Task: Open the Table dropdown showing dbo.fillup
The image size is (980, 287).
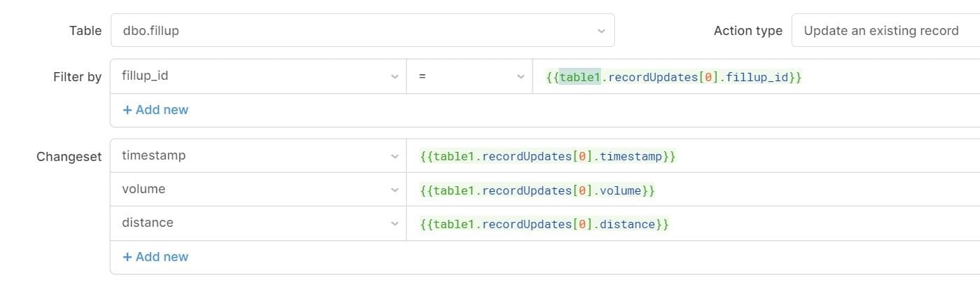Action: (350, 31)
